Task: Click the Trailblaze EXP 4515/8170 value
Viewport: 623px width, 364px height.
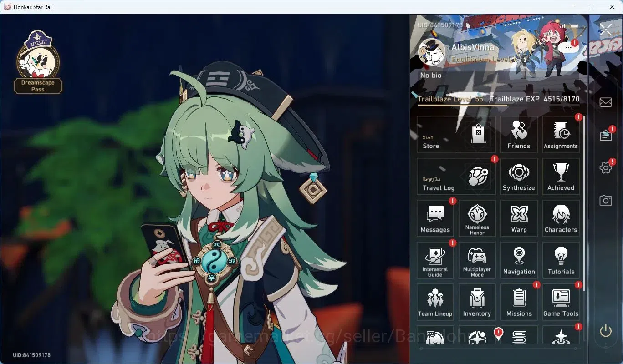Action: point(561,99)
